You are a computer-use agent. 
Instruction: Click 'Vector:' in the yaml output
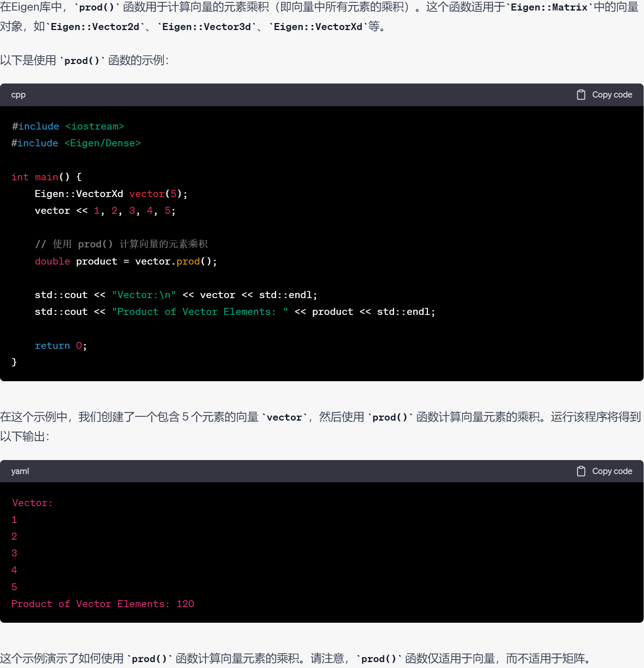[x=32, y=503]
